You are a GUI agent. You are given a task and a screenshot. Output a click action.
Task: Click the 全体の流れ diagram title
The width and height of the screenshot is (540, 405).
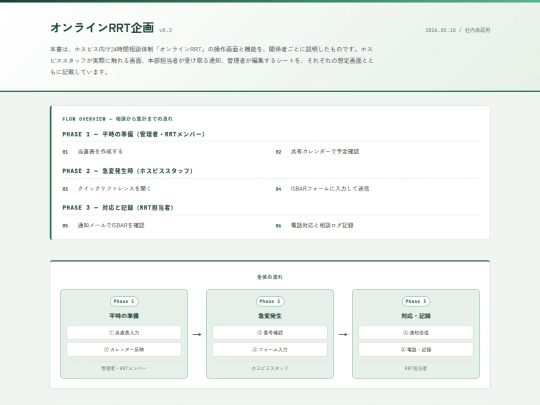[x=270, y=277]
